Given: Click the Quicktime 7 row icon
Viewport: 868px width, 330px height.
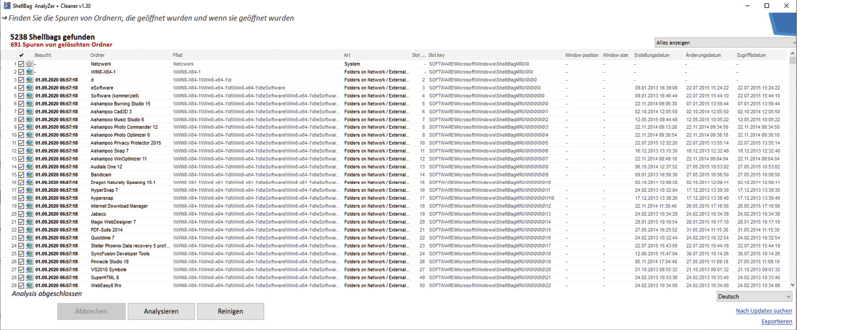Looking at the screenshot, I should point(29,238).
